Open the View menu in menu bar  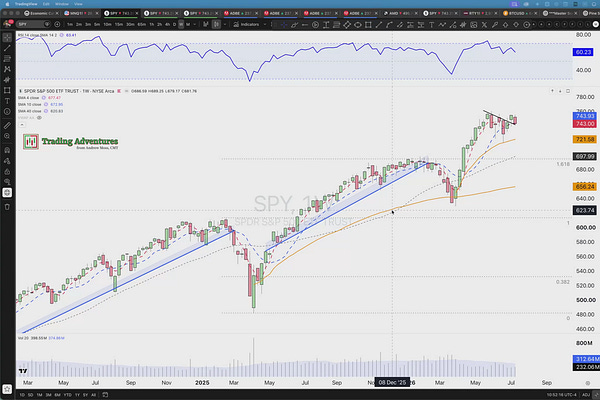(x=78, y=4)
